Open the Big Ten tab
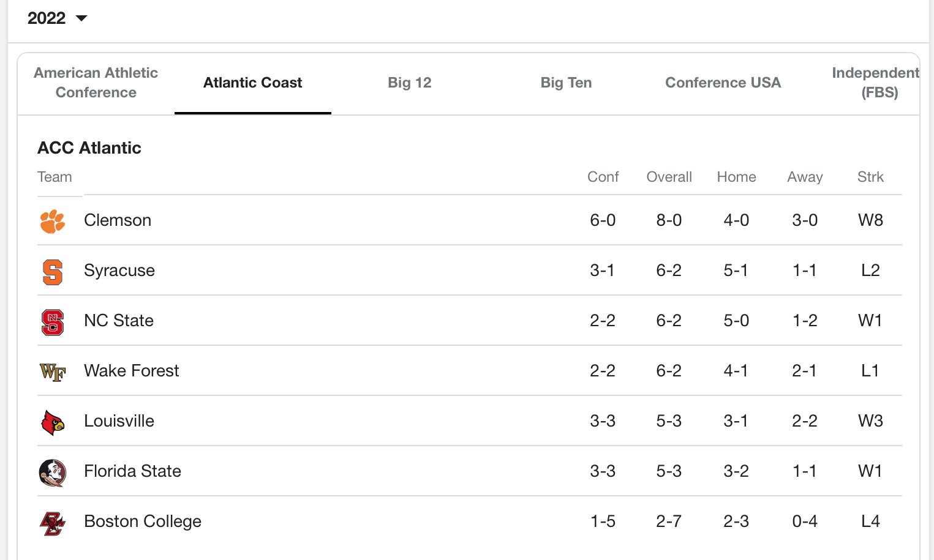Screen dimensions: 934x560 pos(567,83)
